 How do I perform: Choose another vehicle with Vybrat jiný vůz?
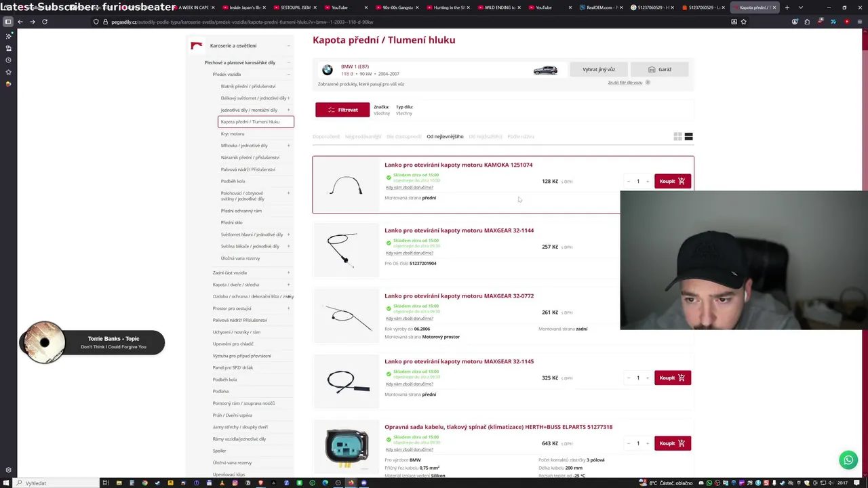coord(599,69)
